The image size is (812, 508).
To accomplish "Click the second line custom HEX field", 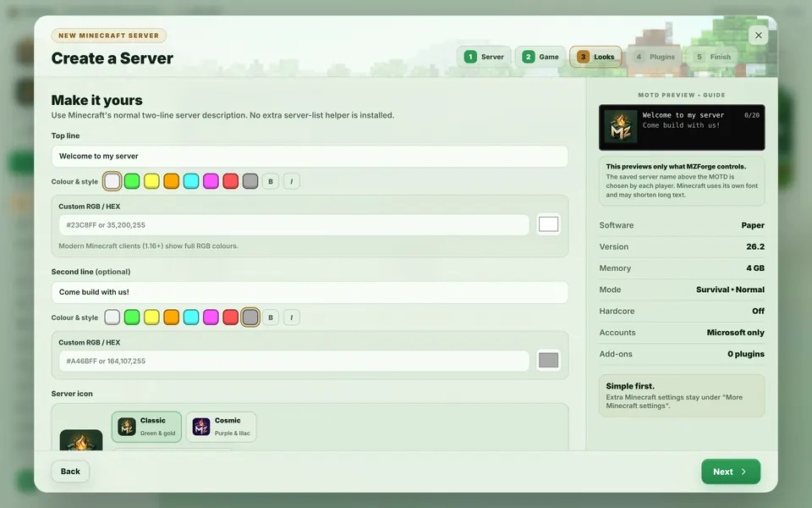I will click(x=294, y=361).
